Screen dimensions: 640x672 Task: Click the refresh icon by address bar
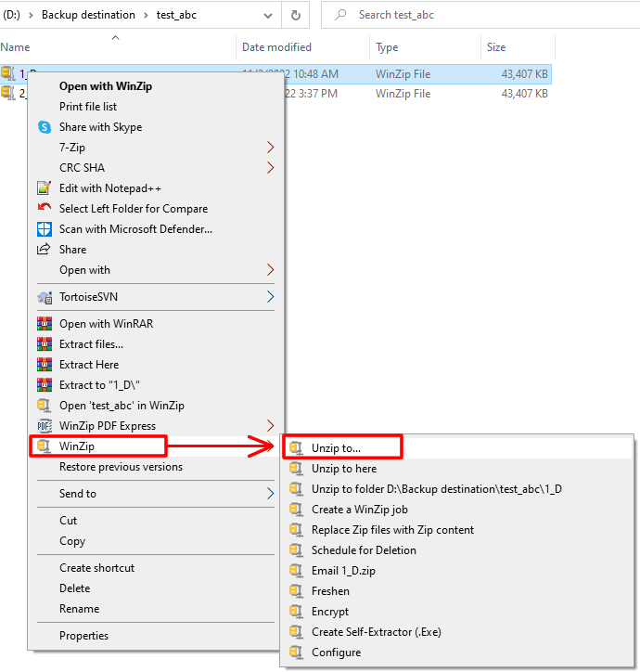pyautogui.click(x=295, y=15)
